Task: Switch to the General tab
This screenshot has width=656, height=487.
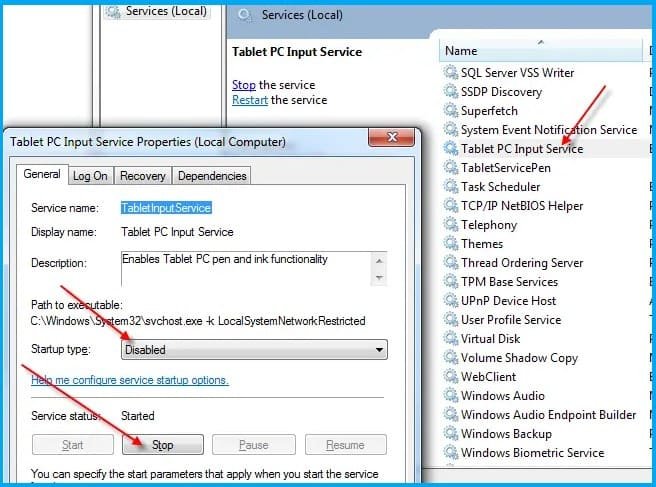Action: click(42, 174)
